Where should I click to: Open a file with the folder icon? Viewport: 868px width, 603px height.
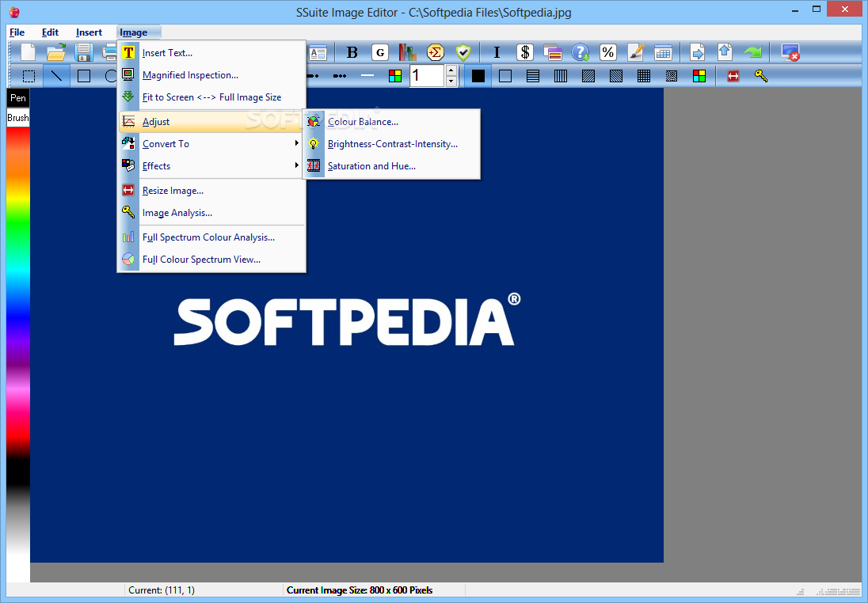[x=56, y=52]
